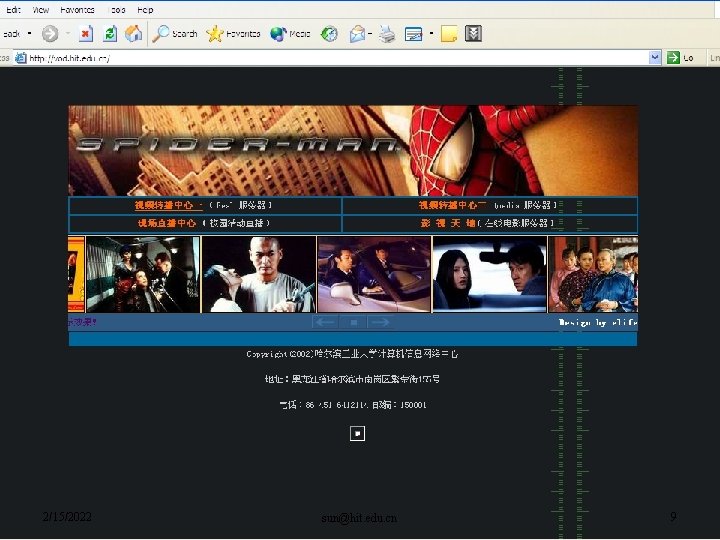
Task: Open the Help menu
Action: (145, 10)
